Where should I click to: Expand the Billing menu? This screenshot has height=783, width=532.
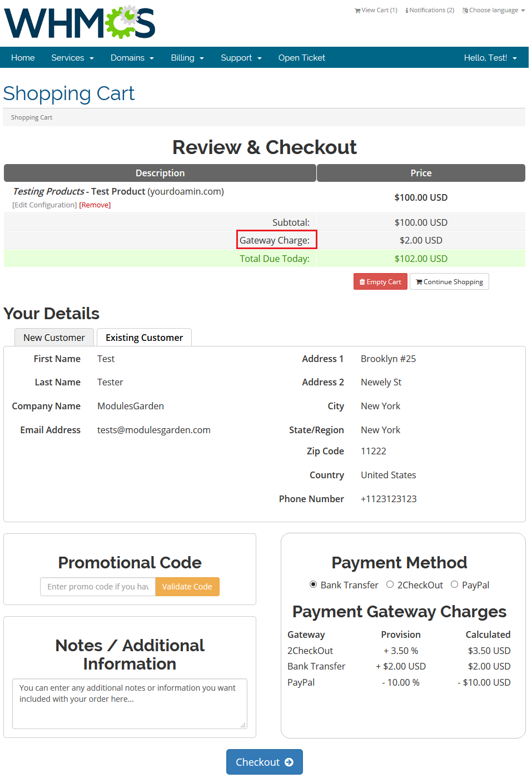[187, 58]
